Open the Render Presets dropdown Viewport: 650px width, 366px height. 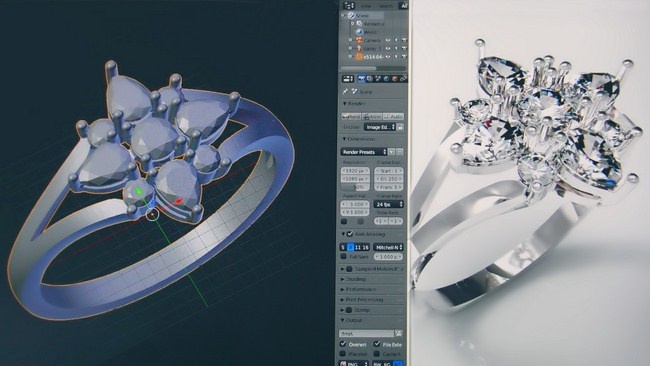(364, 152)
